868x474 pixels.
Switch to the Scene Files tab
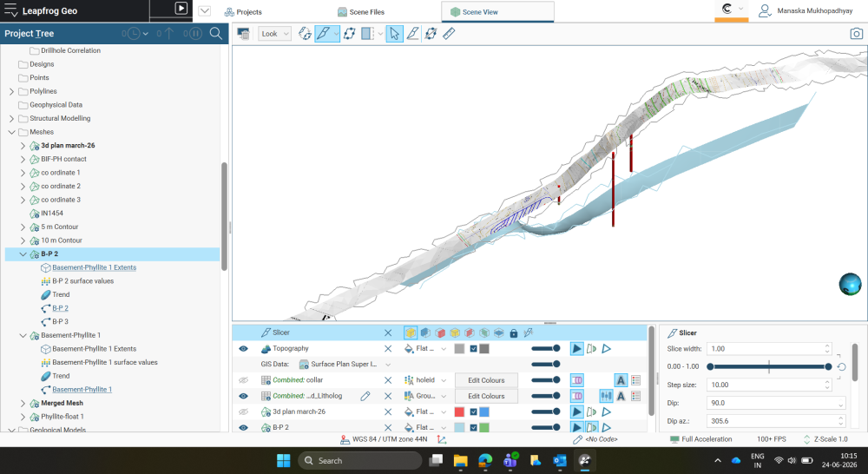[x=361, y=11]
